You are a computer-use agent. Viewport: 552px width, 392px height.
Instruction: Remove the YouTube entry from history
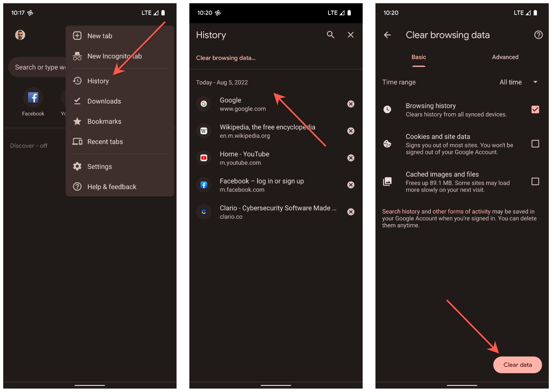pyautogui.click(x=351, y=158)
